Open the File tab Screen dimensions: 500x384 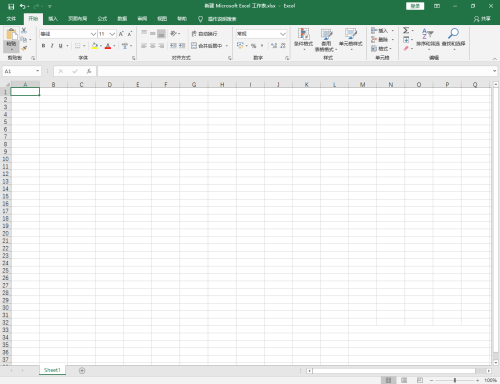click(x=11, y=19)
